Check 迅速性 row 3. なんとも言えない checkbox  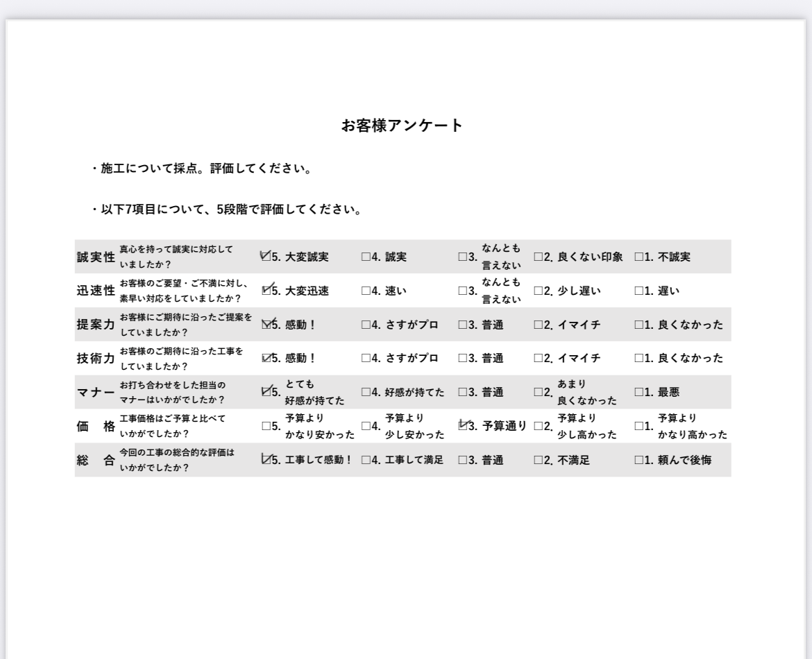(x=462, y=291)
